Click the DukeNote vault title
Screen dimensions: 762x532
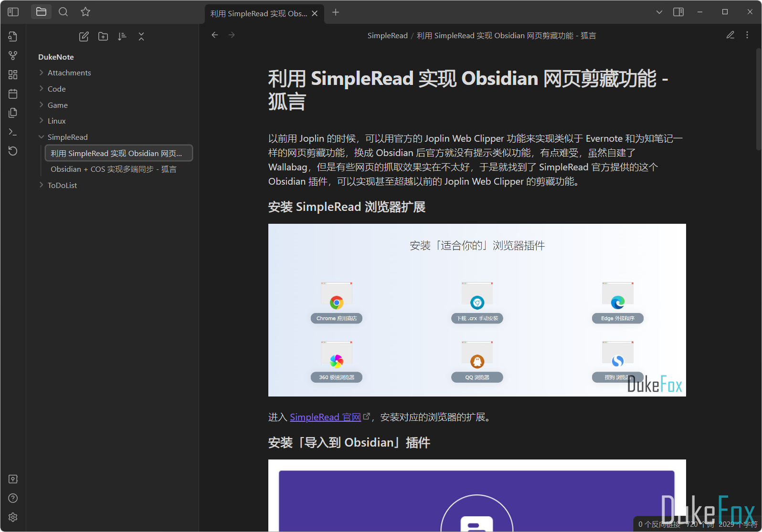pos(56,57)
